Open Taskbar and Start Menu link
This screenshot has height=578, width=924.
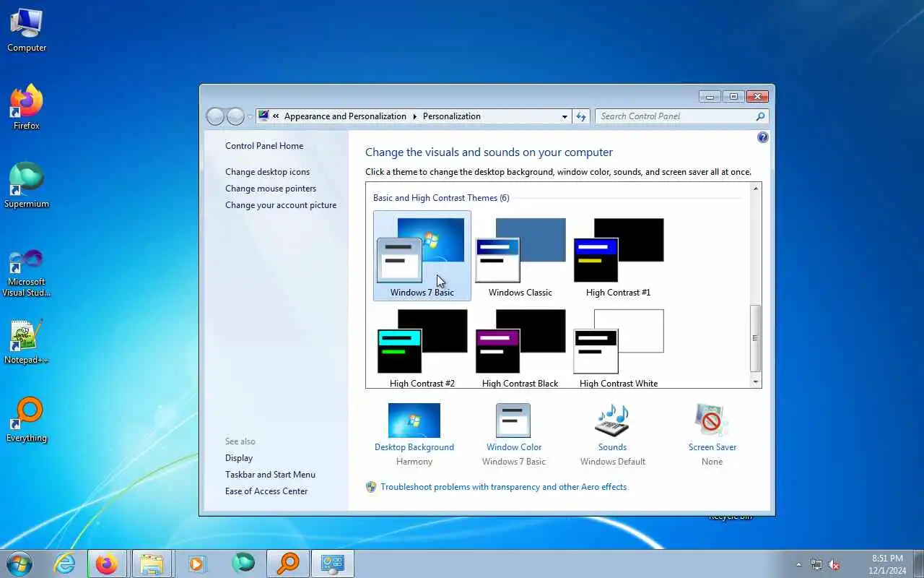coord(270,475)
